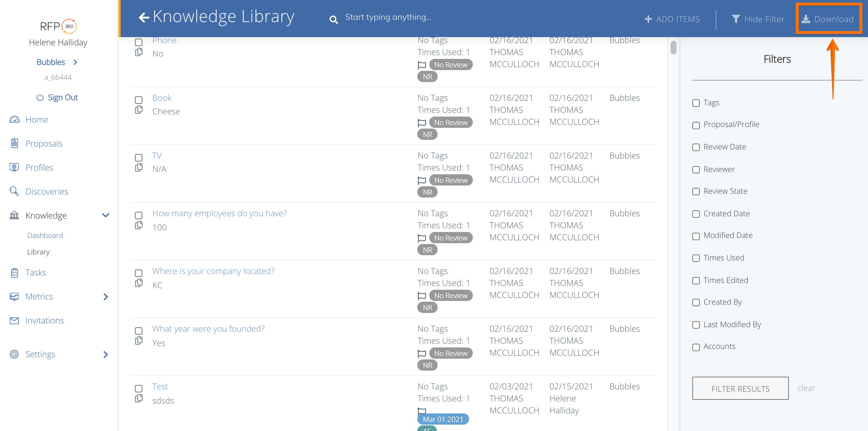
Task: Open the Dashboard submenu item
Action: pyautogui.click(x=45, y=235)
